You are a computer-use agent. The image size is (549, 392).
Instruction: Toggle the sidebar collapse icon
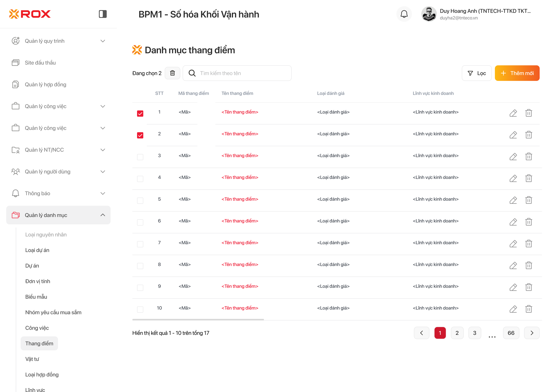pos(103,14)
